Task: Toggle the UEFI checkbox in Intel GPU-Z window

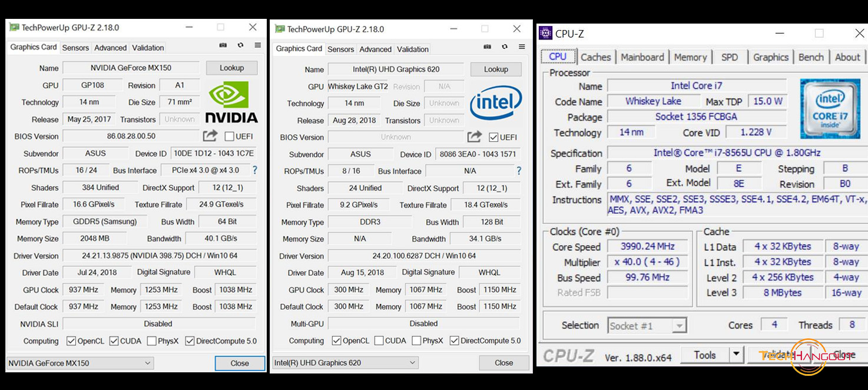Action: (x=493, y=137)
